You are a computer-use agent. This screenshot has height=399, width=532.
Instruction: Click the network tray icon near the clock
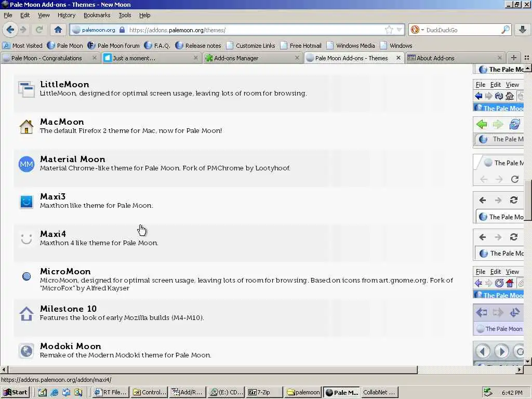[487, 393]
